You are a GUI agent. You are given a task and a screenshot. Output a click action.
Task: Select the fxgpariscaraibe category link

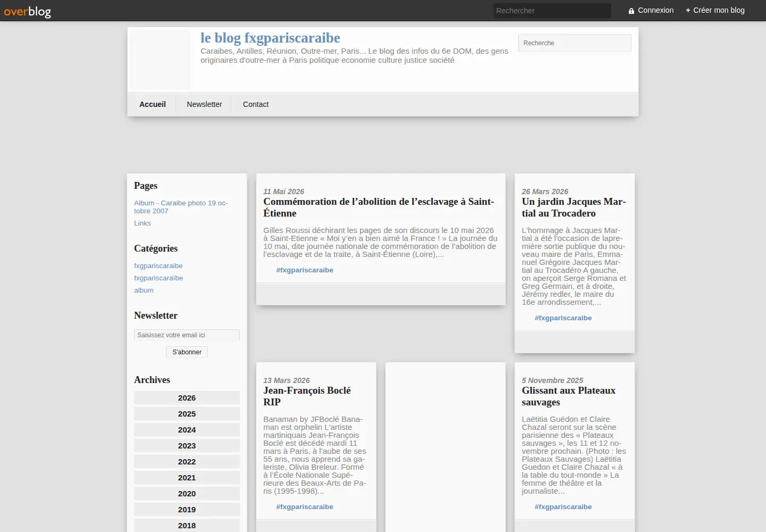(159, 266)
